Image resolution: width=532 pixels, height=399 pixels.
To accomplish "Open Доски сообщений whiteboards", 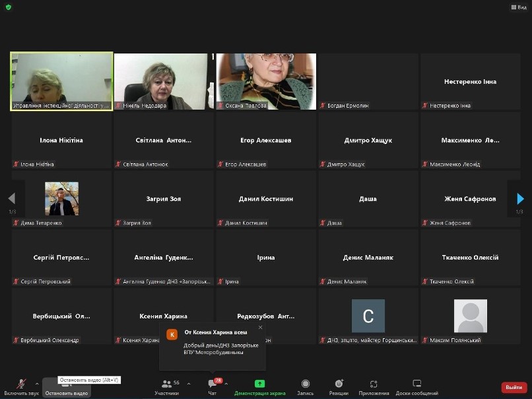I will click(417, 388).
